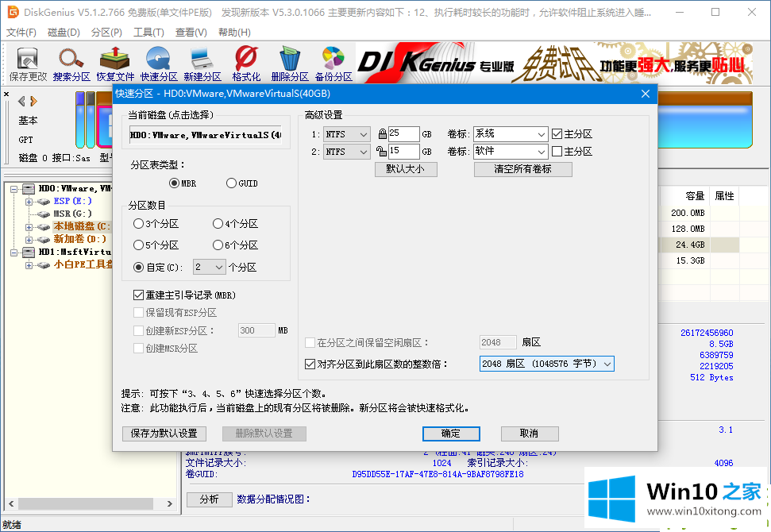Click the next disk right arrow

33,102
